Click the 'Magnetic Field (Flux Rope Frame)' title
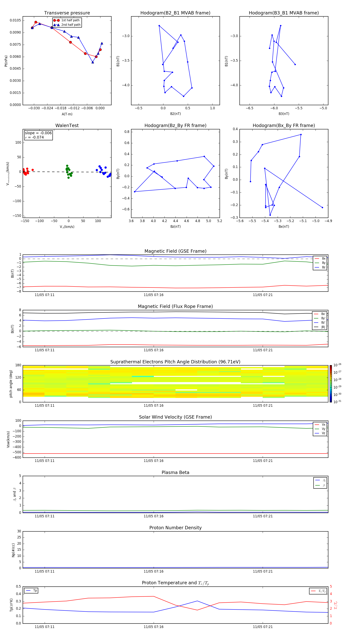 click(175, 307)
